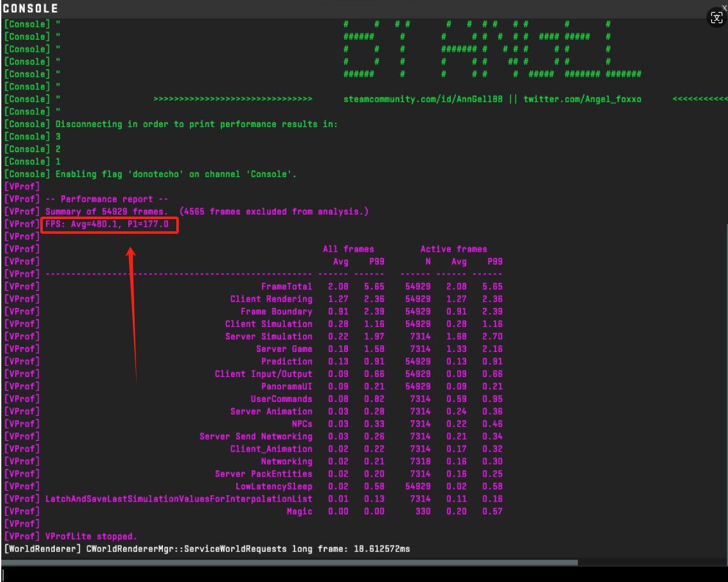Click the 'NPCs' row label

coord(302,424)
